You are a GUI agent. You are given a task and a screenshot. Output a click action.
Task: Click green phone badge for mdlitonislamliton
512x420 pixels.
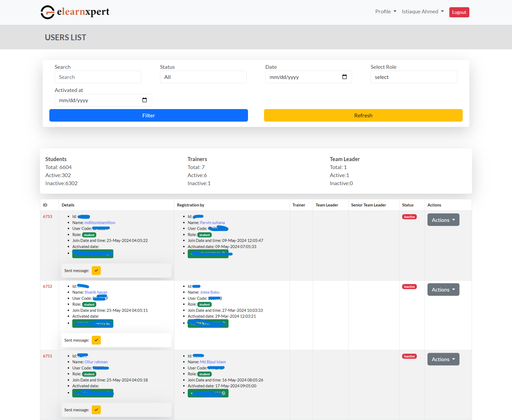(x=93, y=254)
